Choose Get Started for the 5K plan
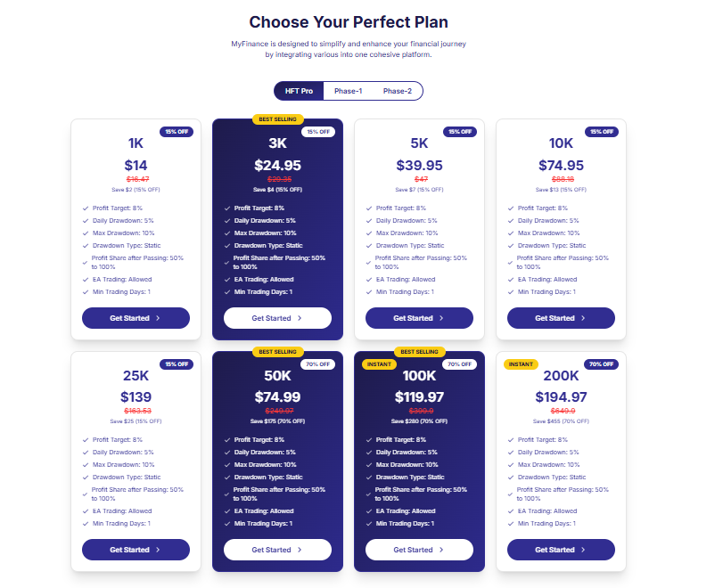The height and width of the screenshot is (588, 723). tap(419, 318)
